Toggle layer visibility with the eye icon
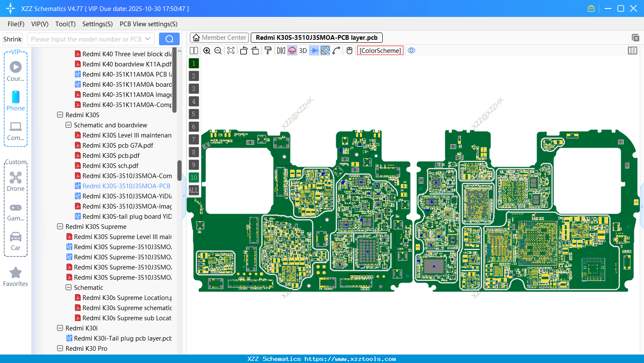The width and height of the screenshot is (644, 363). [x=411, y=50]
